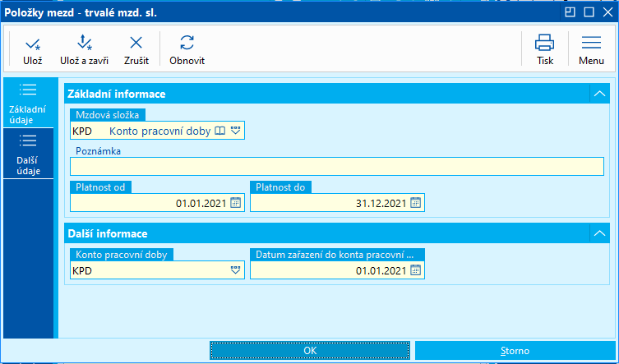Click the Ulož a zavři toolbar icon
The image size is (619, 364).
[x=84, y=42]
